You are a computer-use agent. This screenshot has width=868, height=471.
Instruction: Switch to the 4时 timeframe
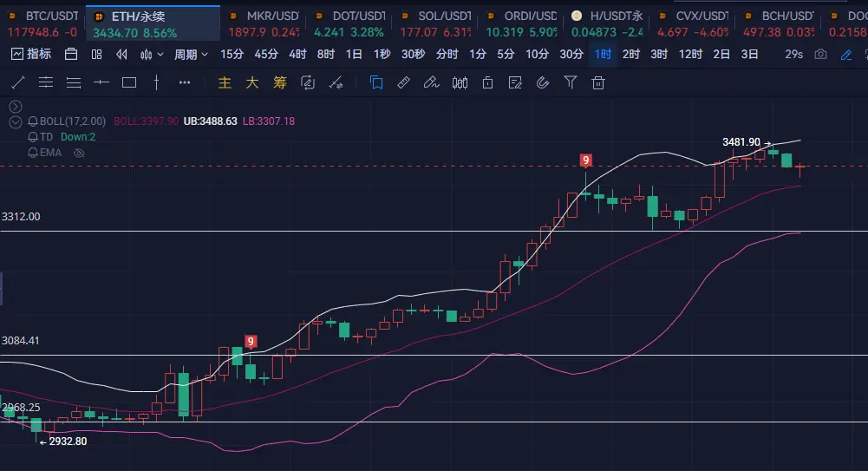(x=297, y=55)
